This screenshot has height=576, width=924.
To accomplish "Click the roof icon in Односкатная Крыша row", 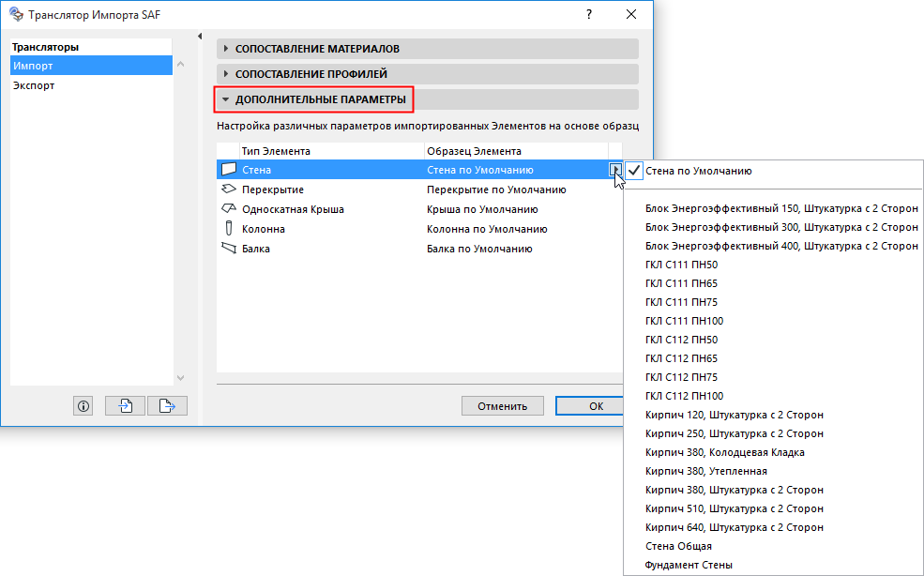I will pos(229,208).
